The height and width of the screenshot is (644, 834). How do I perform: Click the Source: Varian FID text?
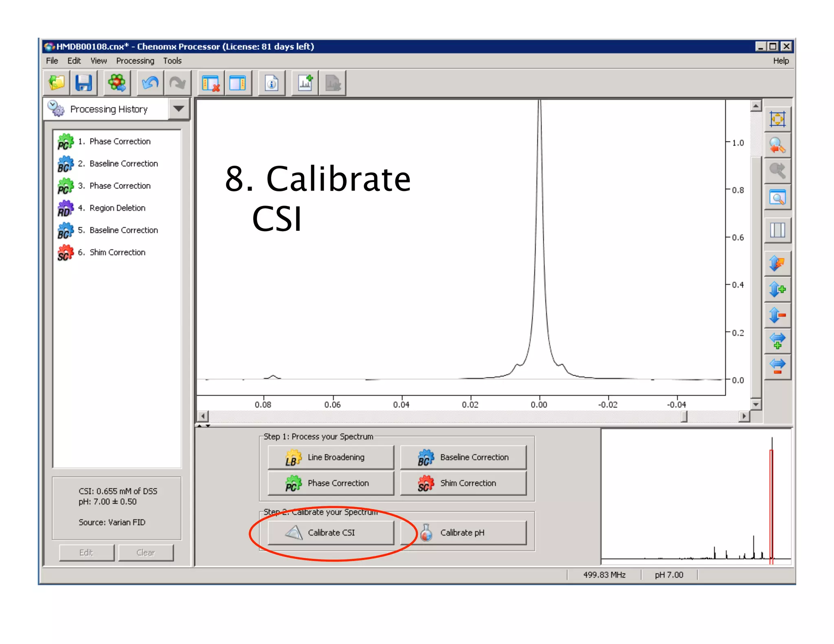(112, 522)
